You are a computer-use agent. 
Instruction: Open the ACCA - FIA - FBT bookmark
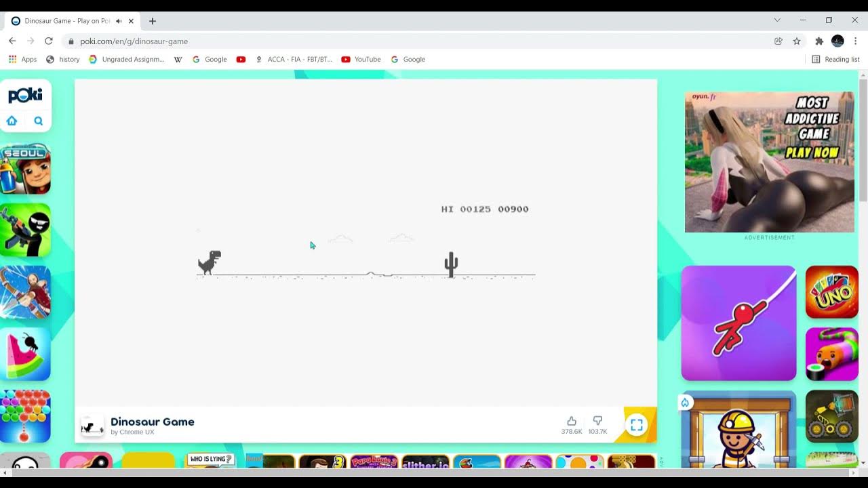coord(294,60)
